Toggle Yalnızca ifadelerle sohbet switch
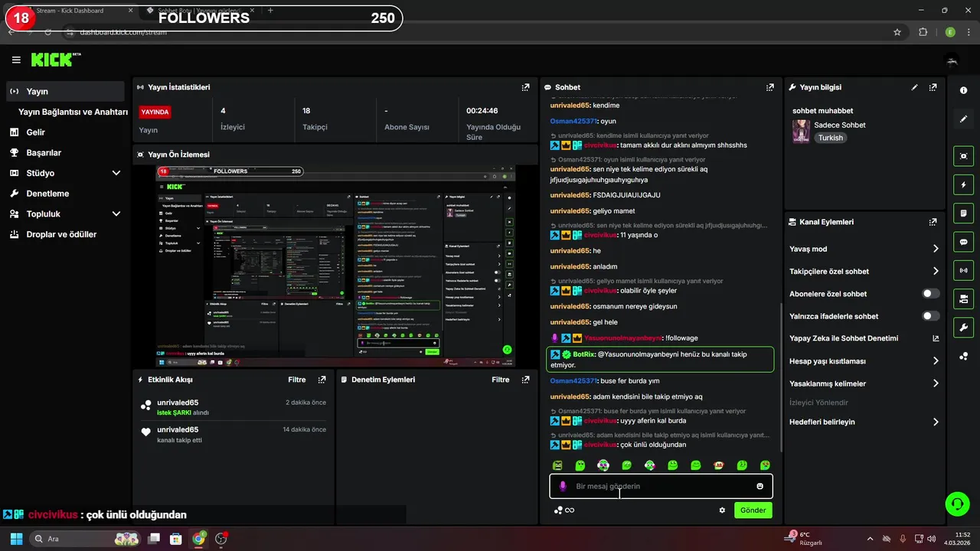The image size is (980, 551). (931, 316)
